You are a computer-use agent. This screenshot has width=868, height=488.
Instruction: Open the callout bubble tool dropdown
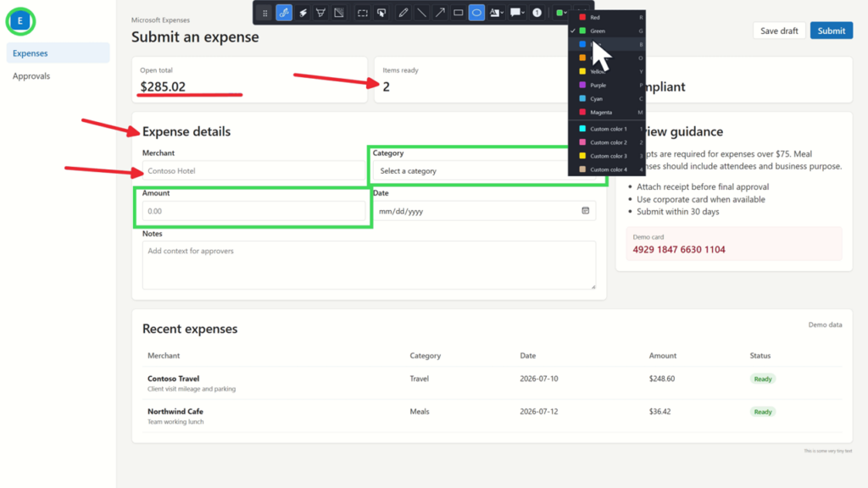click(517, 13)
